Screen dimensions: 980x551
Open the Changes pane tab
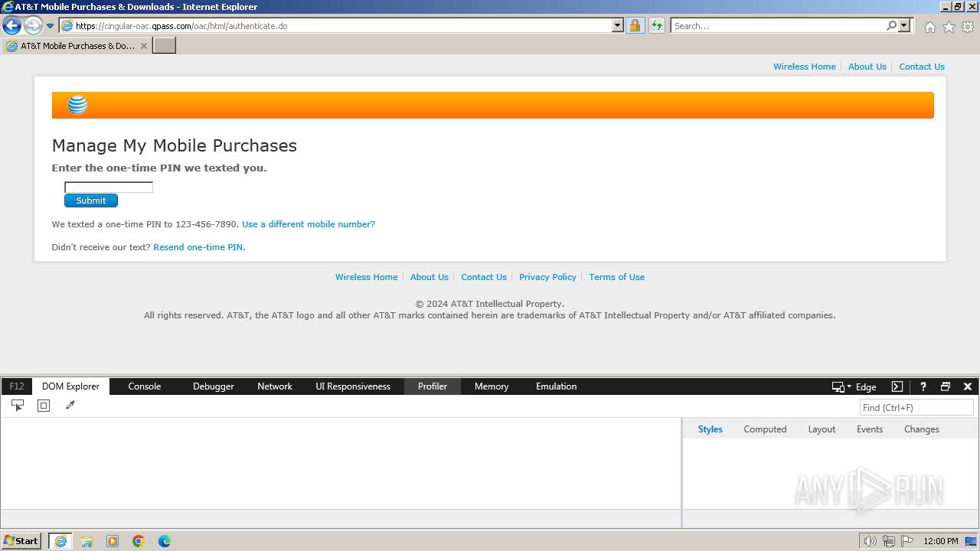pos(921,429)
